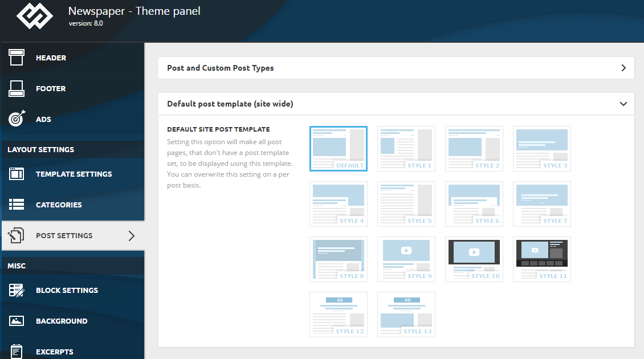Click the Post Settings icon
644x359 pixels.
click(15, 235)
